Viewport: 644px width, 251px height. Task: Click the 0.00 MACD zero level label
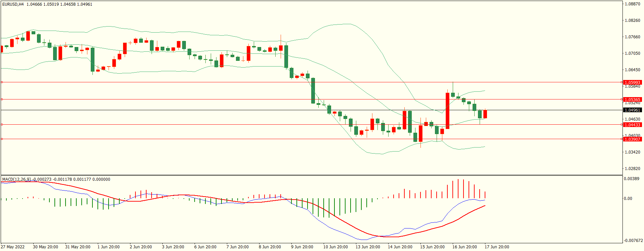pos(628,199)
